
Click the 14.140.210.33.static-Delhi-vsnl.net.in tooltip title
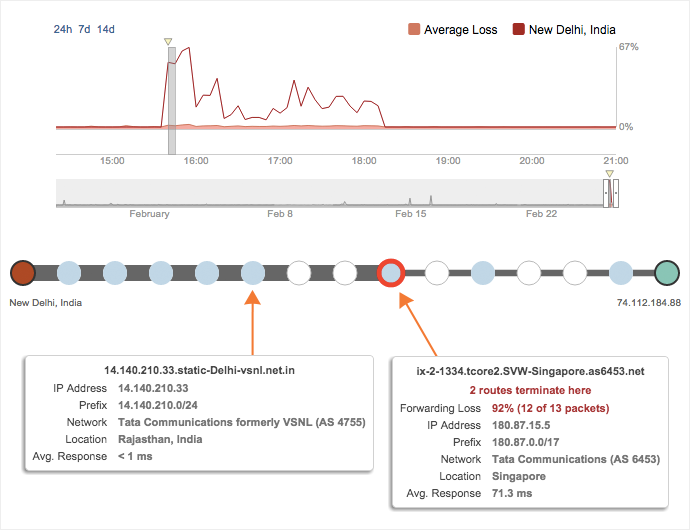pyautogui.click(x=201, y=370)
